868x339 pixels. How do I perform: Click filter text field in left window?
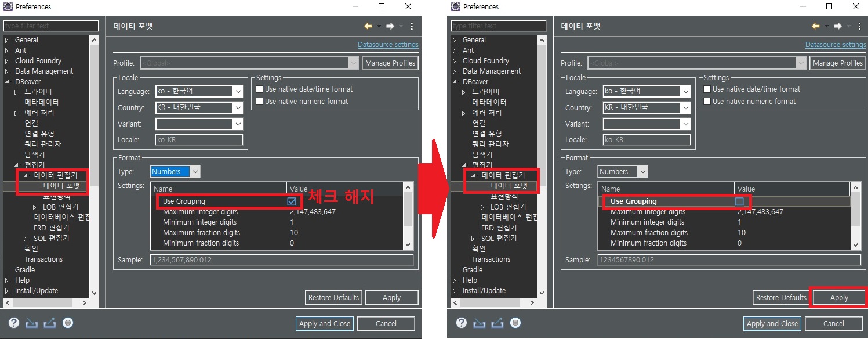pos(51,26)
